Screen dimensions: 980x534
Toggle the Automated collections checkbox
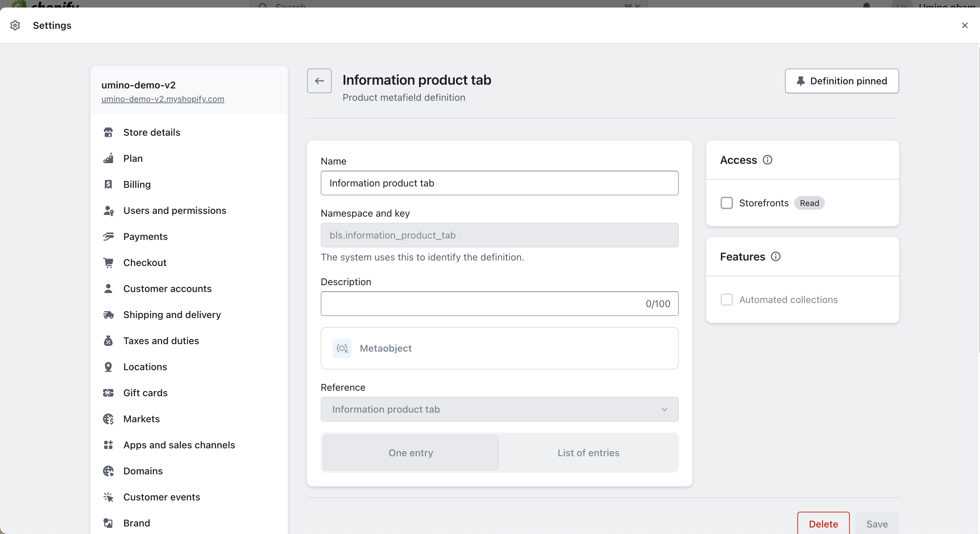(726, 300)
